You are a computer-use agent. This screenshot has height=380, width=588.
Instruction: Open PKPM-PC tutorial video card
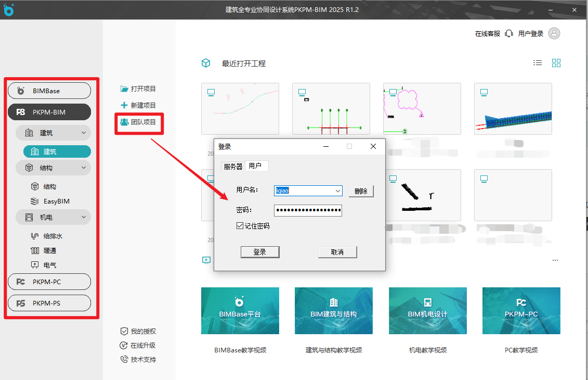click(x=521, y=311)
